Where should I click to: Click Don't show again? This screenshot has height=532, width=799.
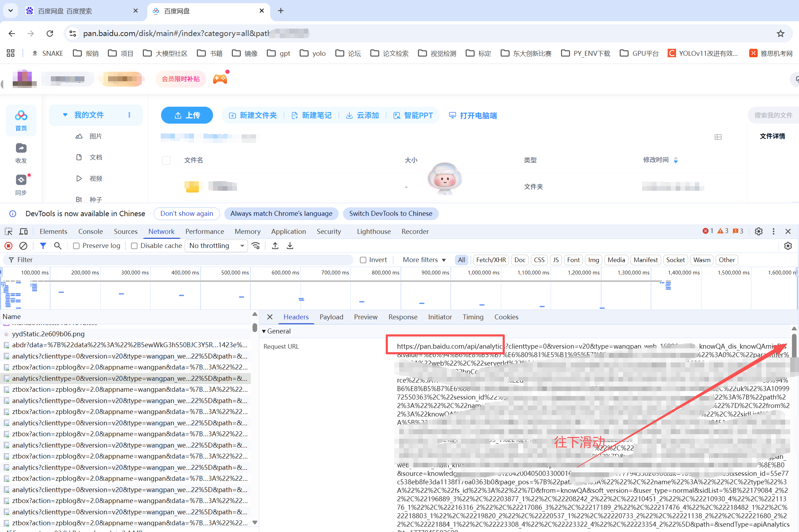187,214
